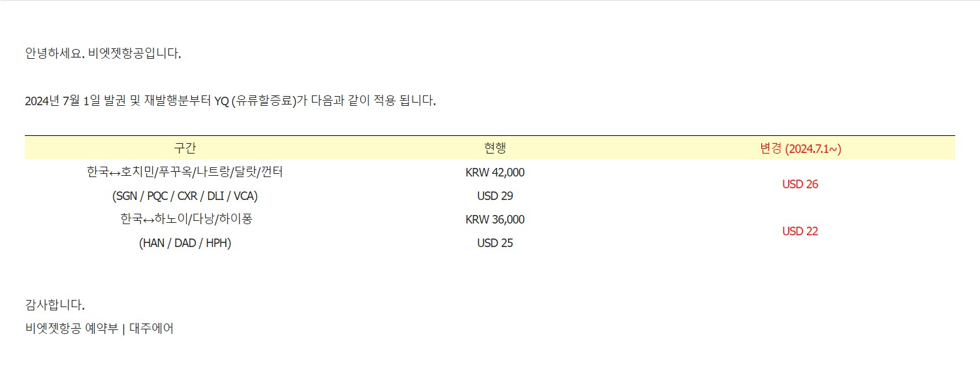The width and height of the screenshot is (980, 381).
Task: Click airport codes HAN / DAD / HPH
Action: (x=185, y=243)
